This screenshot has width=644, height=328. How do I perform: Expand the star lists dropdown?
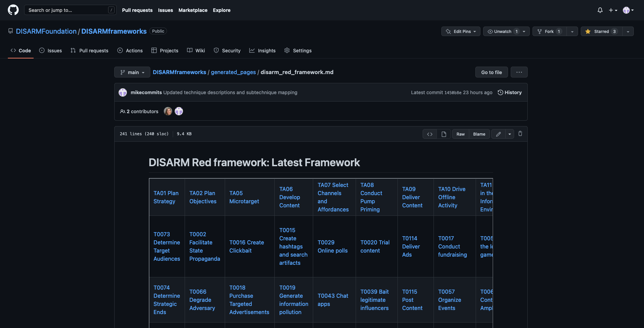[628, 31]
